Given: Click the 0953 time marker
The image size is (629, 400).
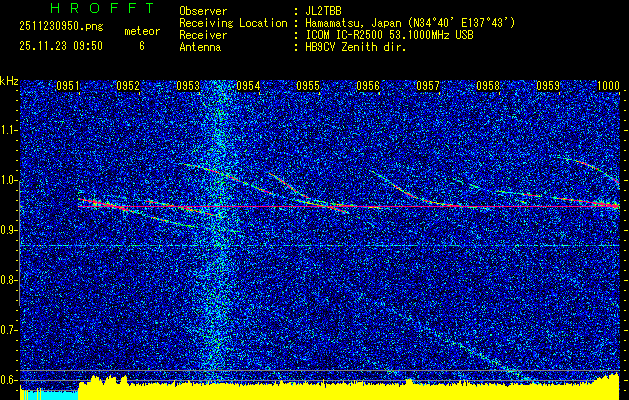Looking at the screenshot, I should [x=188, y=87].
